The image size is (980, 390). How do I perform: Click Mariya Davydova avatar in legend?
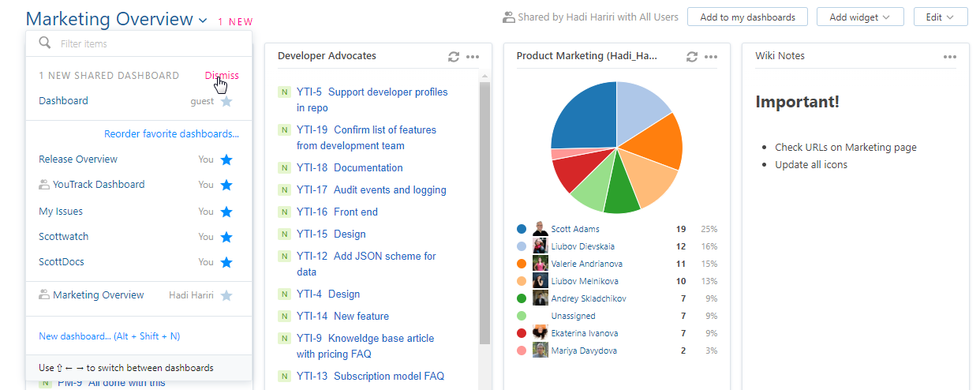[x=540, y=351]
